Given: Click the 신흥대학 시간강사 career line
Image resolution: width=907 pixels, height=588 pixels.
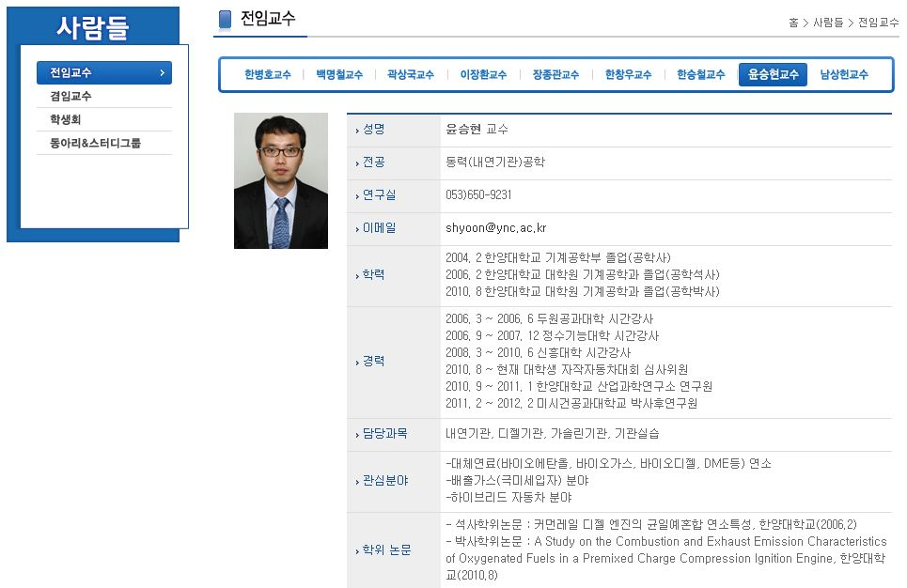Looking at the screenshot, I should (538, 352).
